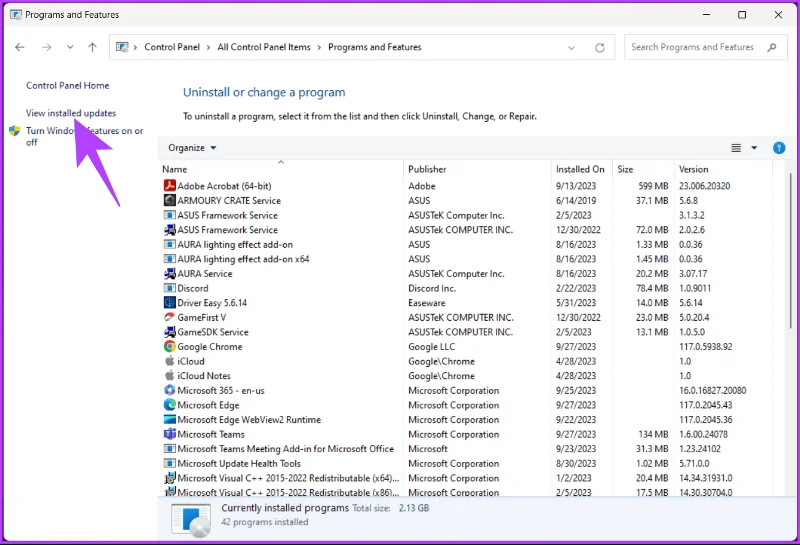Click the program list vertical scrollbar
800x545 pixels.
pos(790,250)
